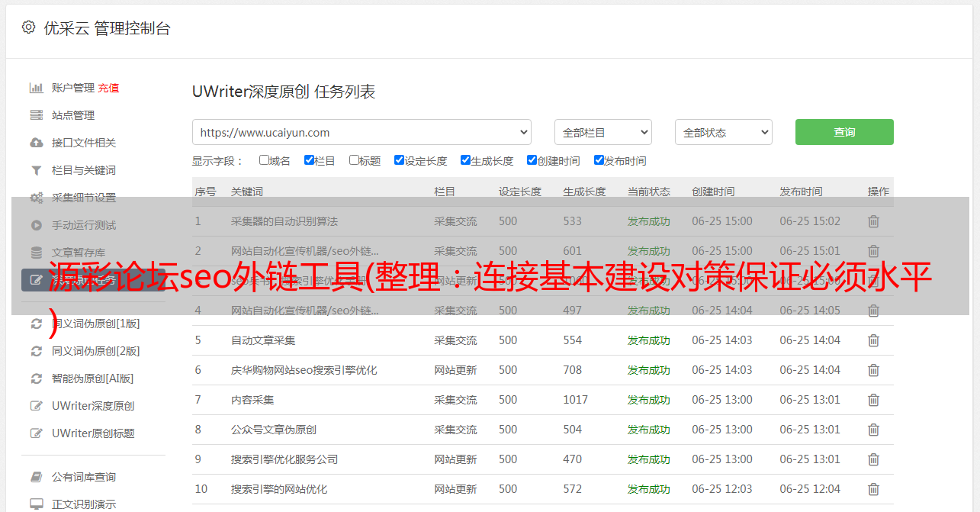Click keyword 搜索引擎的网站优化
The height and width of the screenshot is (512, 980).
[x=279, y=489]
